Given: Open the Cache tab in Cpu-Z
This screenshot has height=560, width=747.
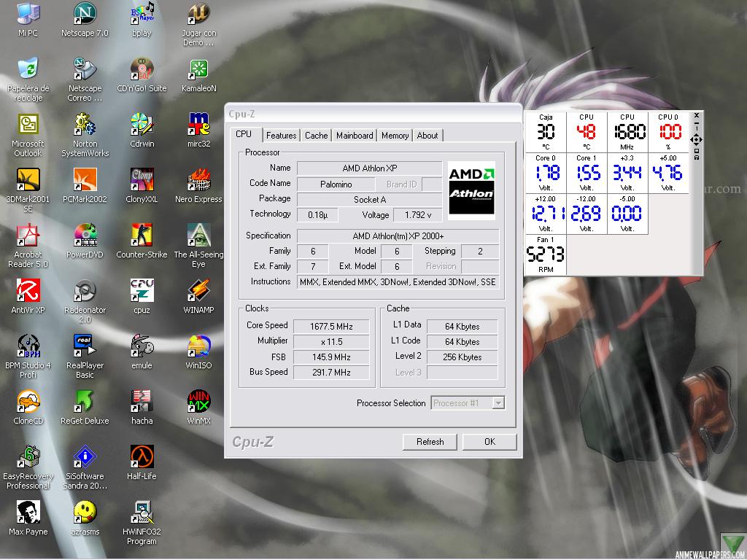Looking at the screenshot, I should tap(316, 136).
